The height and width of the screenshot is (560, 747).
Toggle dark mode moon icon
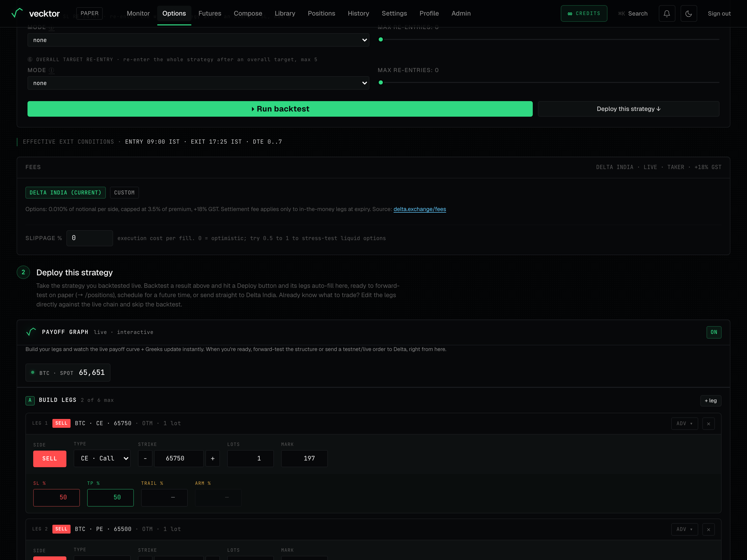pos(689,13)
